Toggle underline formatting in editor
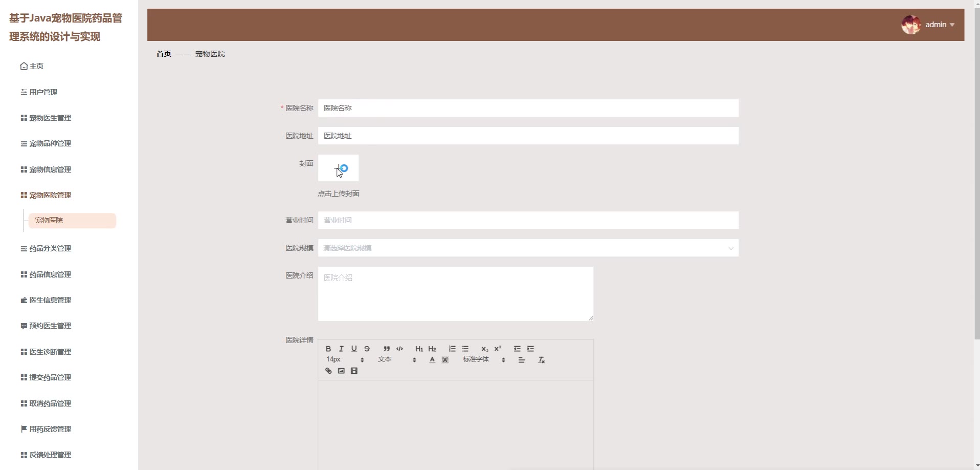980x470 pixels. [354, 349]
